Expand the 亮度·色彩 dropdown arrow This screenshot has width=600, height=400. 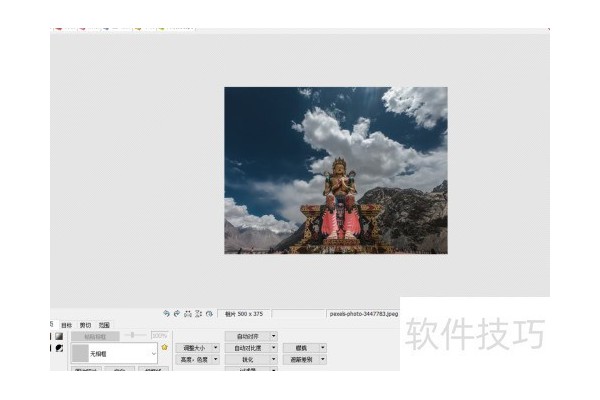(216, 359)
